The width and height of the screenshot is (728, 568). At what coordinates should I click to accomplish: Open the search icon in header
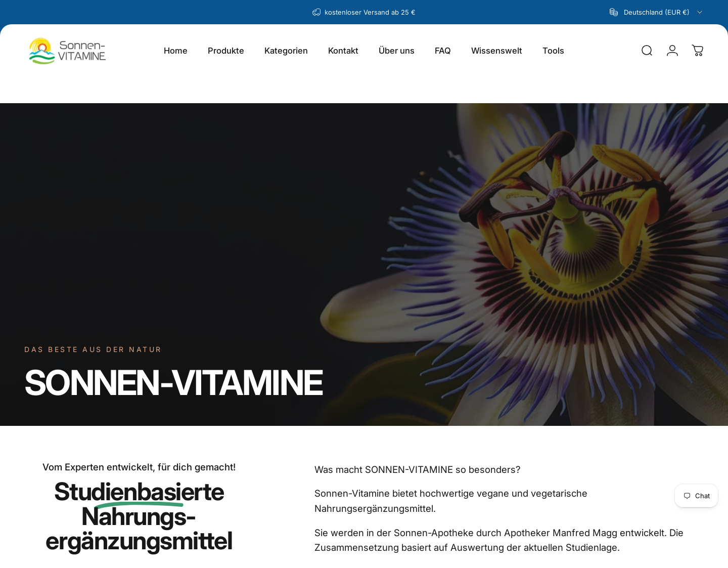pyautogui.click(x=647, y=51)
